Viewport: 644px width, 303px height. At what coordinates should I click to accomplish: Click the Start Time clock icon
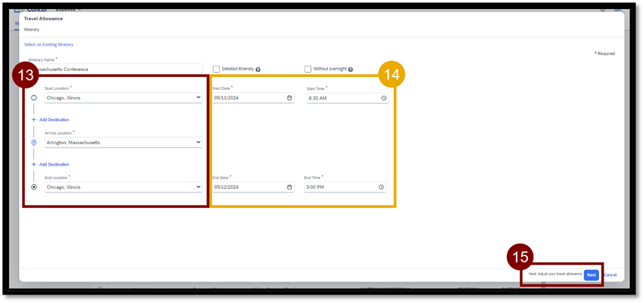click(384, 98)
